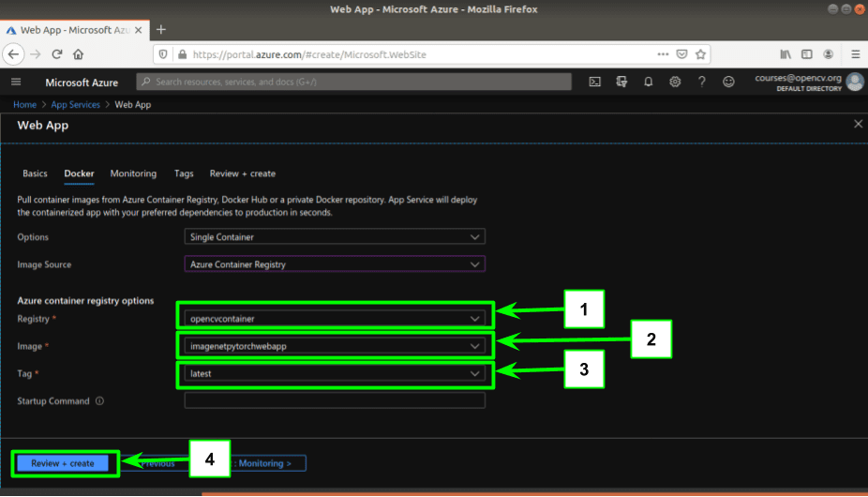Go to the Review + create tab
The width and height of the screenshot is (868, 497).
point(243,173)
